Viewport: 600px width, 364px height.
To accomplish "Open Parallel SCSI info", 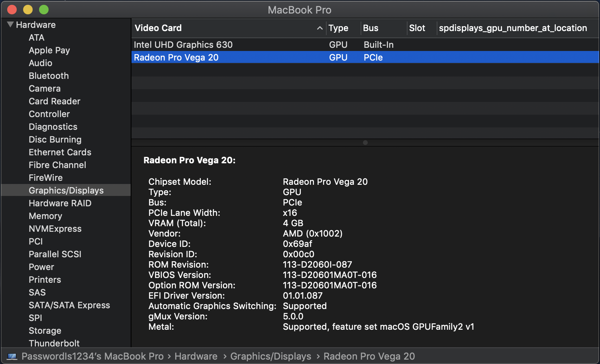I will click(x=55, y=254).
